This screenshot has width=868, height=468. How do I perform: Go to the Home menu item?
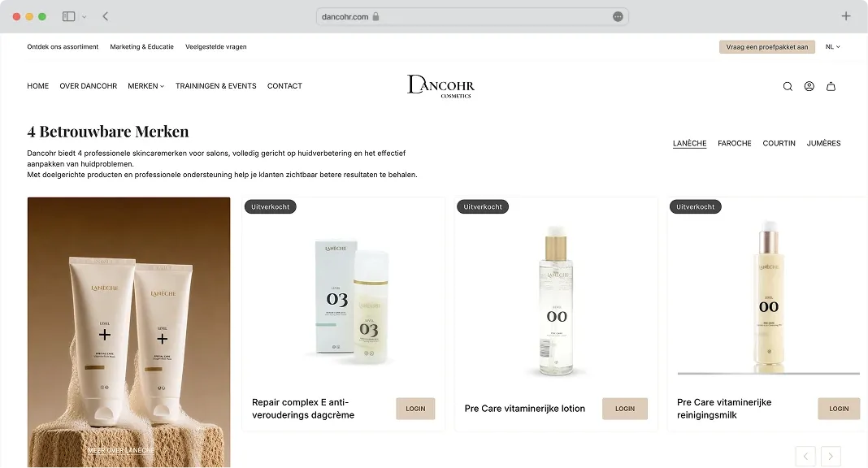click(37, 86)
